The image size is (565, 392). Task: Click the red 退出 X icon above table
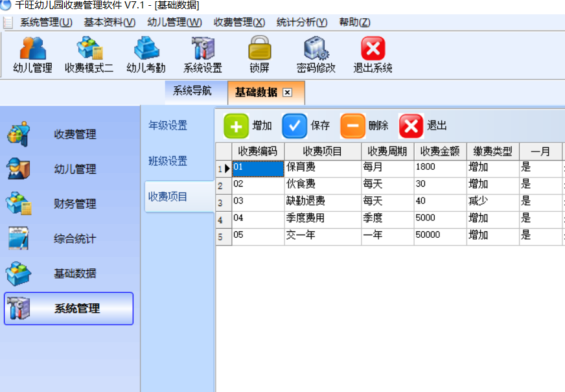click(x=411, y=126)
